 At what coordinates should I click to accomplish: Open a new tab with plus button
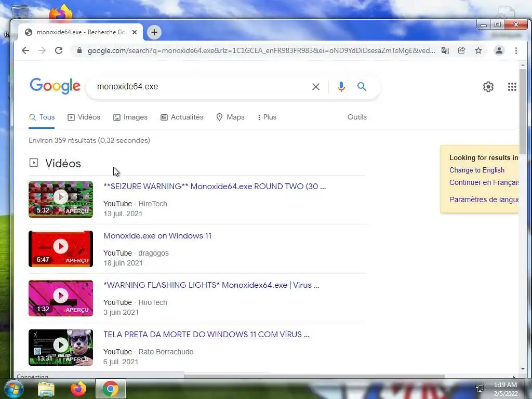154,32
